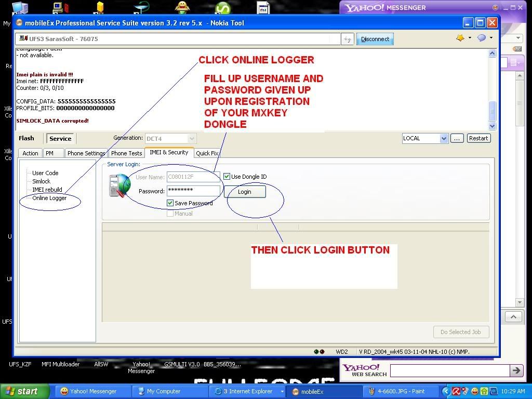
Task: Switch to the Service tab
Action: coord(60,138)
